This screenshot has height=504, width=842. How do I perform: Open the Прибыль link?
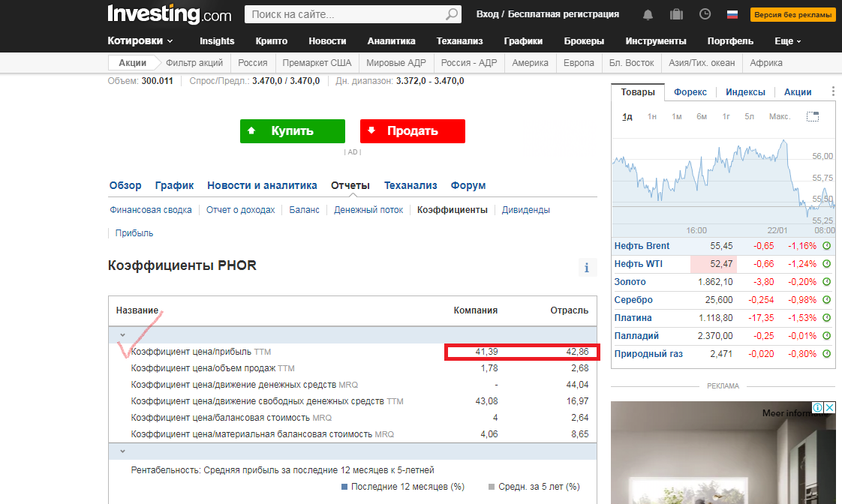tap(134, 233)
